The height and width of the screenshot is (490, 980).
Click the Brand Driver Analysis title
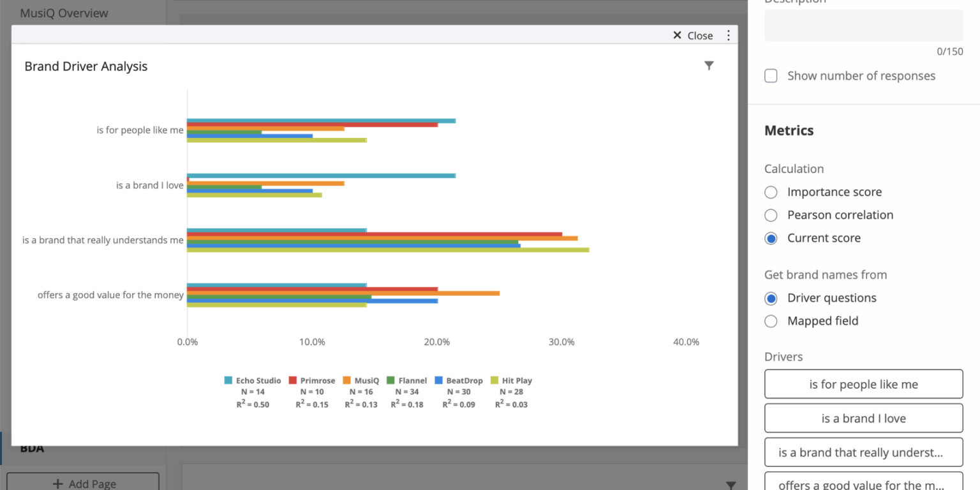tap(86, 66)
